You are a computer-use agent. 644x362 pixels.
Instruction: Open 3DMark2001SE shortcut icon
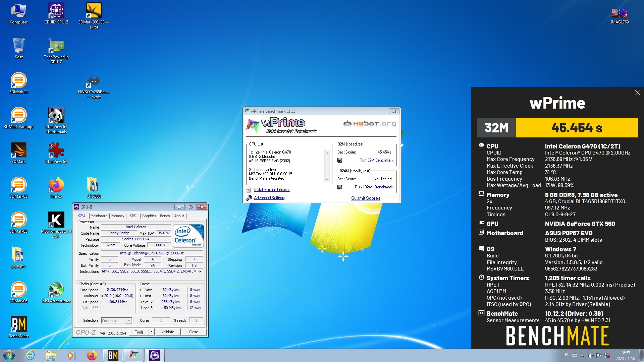tap(94, 16)
